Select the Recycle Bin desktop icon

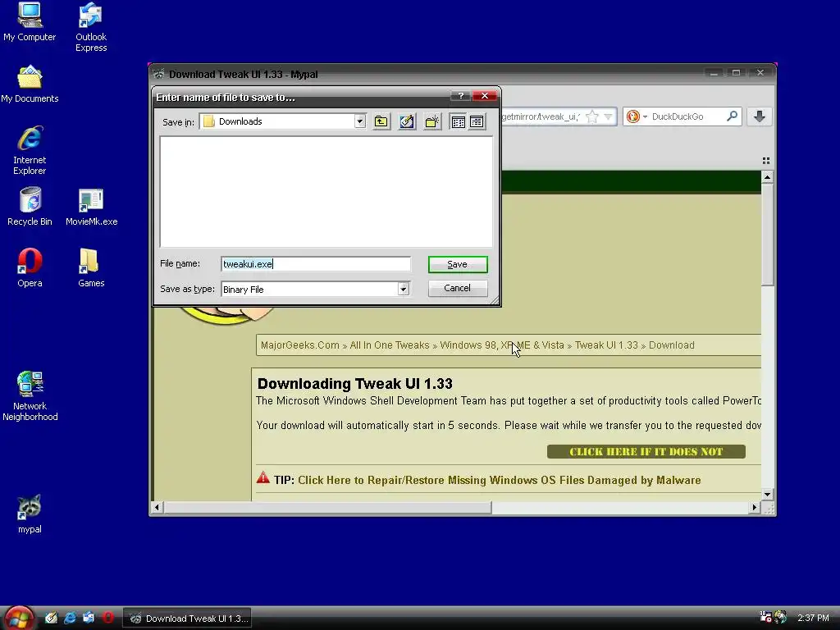click(30, 207)
